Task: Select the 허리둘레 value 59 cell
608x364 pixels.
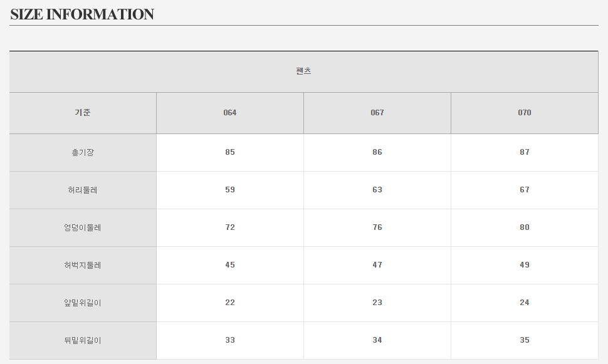Action: pos(230,190)
